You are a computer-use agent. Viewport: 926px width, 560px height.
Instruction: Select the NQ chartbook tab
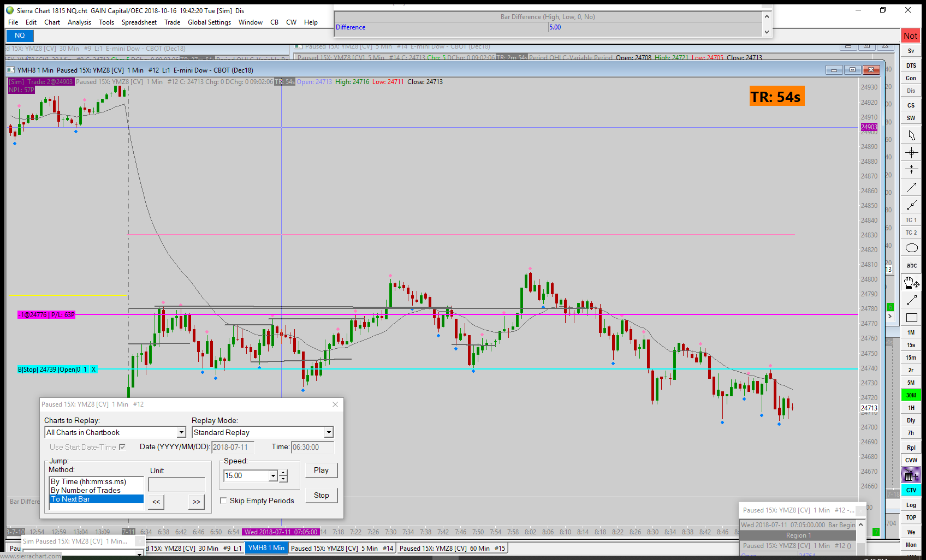point(20,35)
